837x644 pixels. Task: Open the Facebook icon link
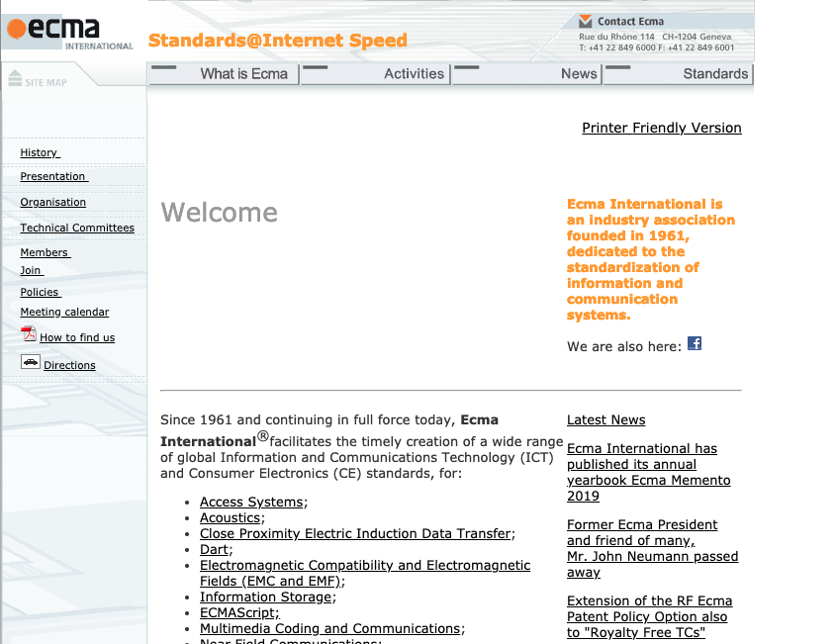[695, 343]
